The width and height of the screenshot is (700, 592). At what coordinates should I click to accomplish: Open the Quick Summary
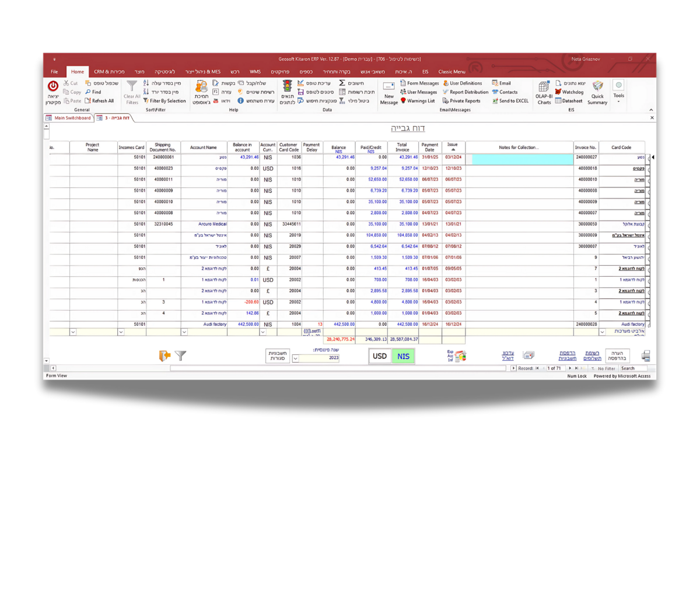(597, 92)
